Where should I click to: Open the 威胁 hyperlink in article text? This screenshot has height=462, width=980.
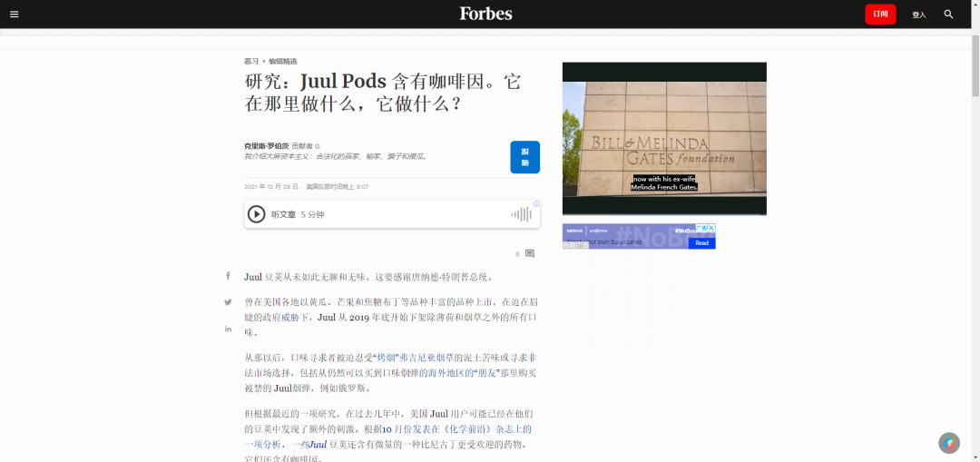290,318
